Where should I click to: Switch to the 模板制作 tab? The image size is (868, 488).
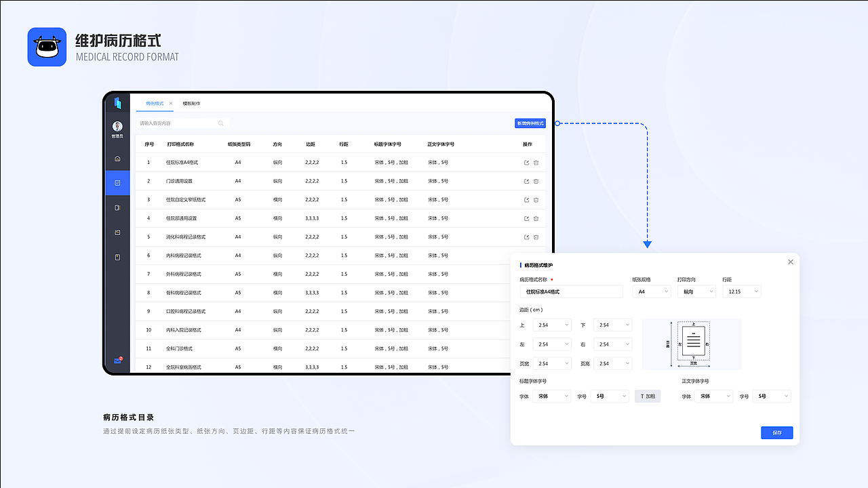[191, 103]
